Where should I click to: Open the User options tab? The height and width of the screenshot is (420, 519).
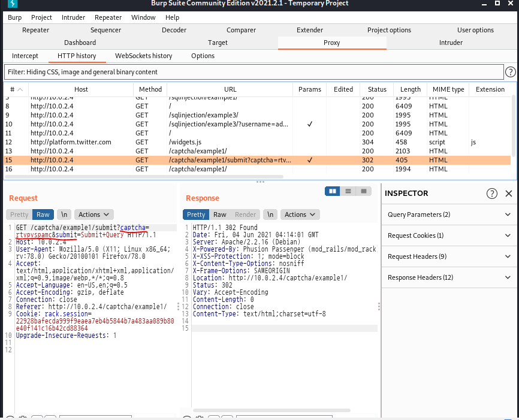[475, 30]
